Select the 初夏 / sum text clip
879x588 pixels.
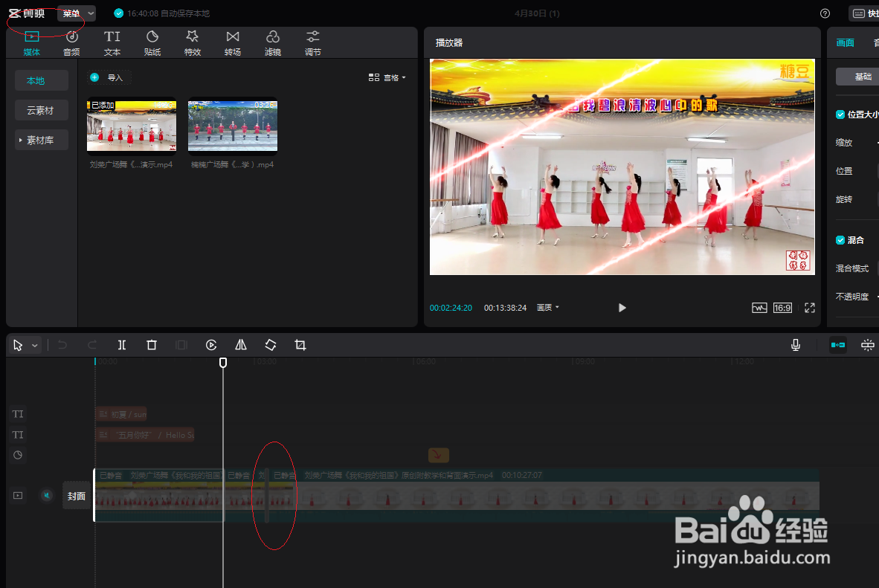point(121,414)
